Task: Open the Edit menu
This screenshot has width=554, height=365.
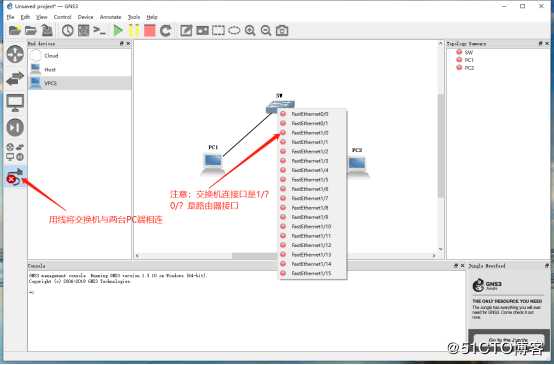Action: click(25, 17)
